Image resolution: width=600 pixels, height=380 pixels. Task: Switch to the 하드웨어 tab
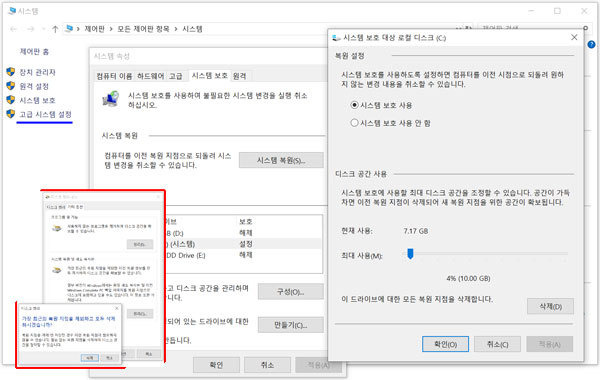[151, 76]
